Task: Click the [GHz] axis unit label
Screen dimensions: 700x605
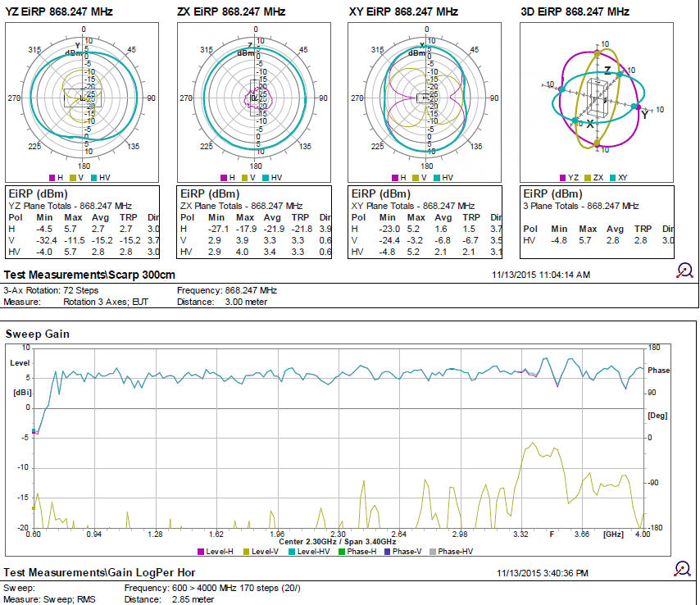Action: click(x=613, y=534)
